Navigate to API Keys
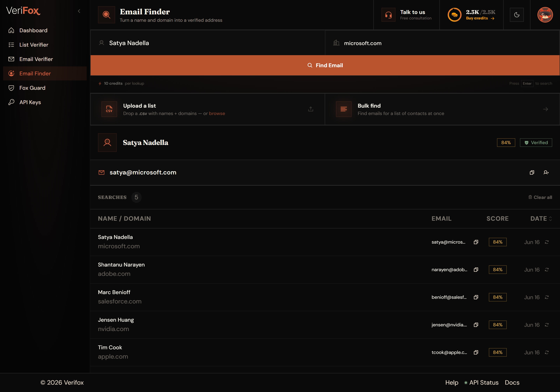Viewport: 560px width, 392px height. (x=45, y=102)
